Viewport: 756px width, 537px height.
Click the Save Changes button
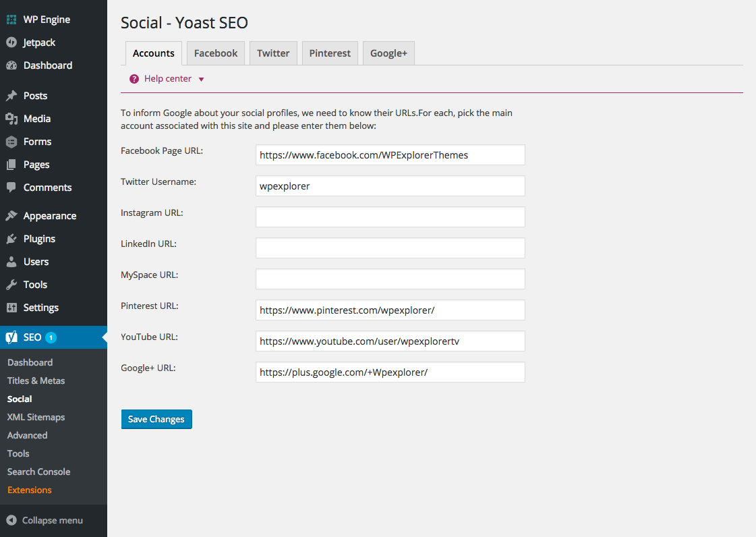[156, 419]
